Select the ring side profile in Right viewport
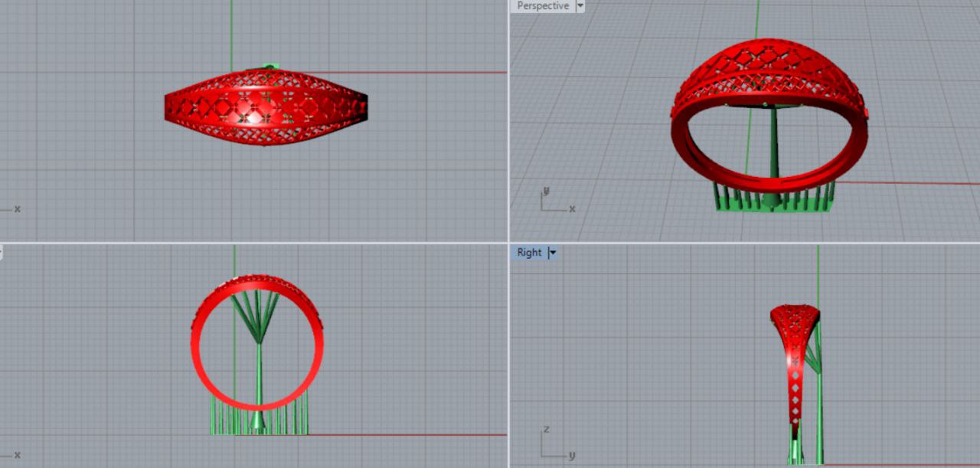 tap(793, 345)
